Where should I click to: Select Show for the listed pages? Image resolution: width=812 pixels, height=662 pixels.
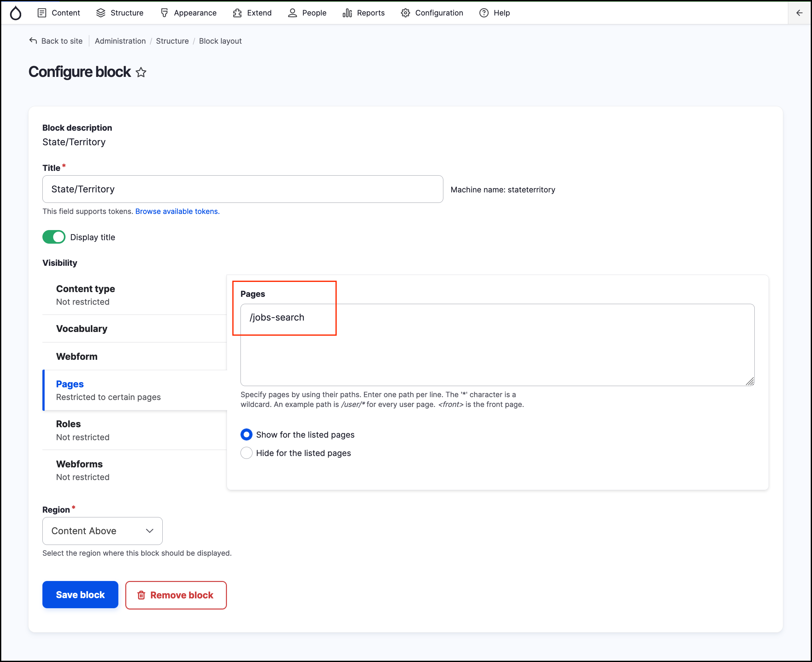[x=247, y=434]
